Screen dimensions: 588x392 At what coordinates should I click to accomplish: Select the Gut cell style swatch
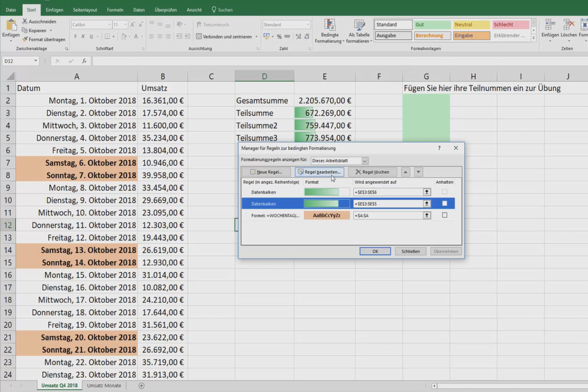[432, 24]
